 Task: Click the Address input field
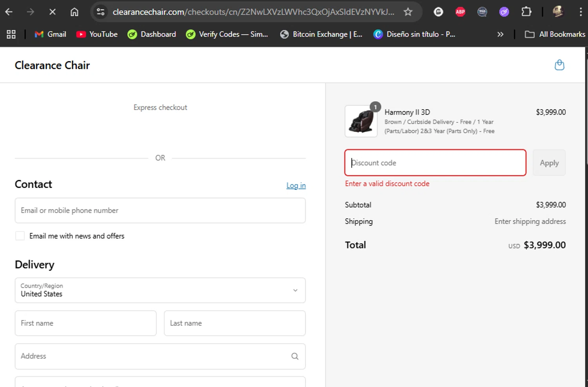(x=160, y=356)
